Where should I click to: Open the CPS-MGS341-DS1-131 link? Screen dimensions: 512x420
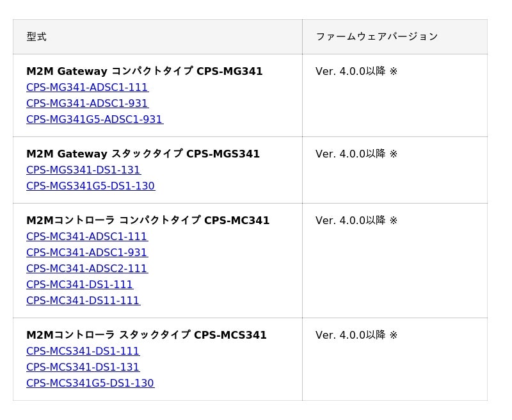click(83, 170)
